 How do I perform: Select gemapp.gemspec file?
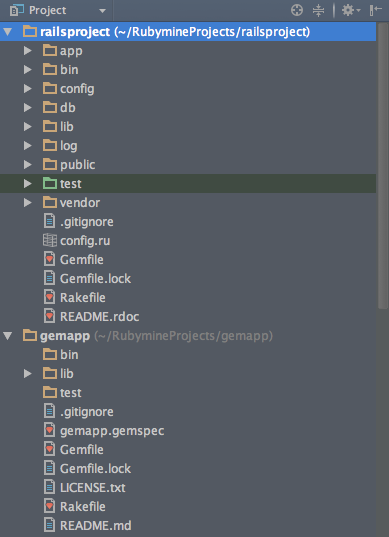112,431
